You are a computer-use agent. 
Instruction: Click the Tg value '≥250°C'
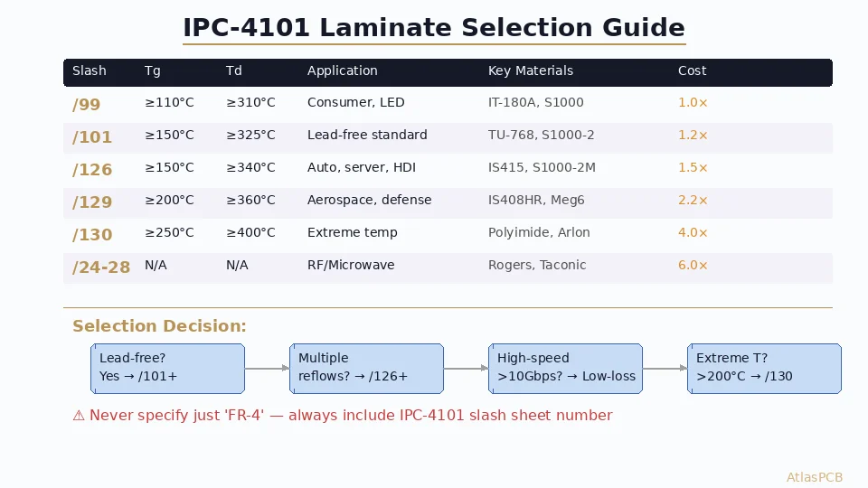[x=169, y=232]
